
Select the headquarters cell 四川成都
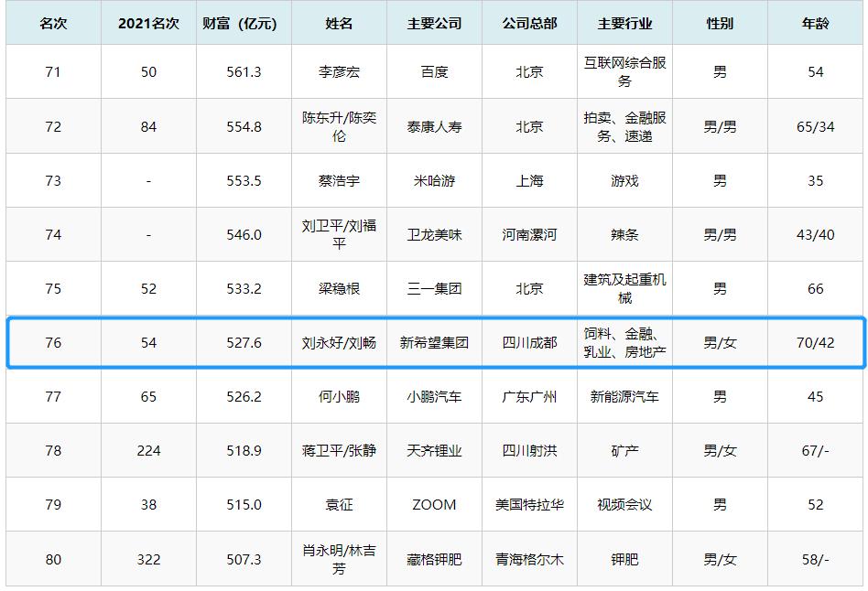click(x=529, y=342)
